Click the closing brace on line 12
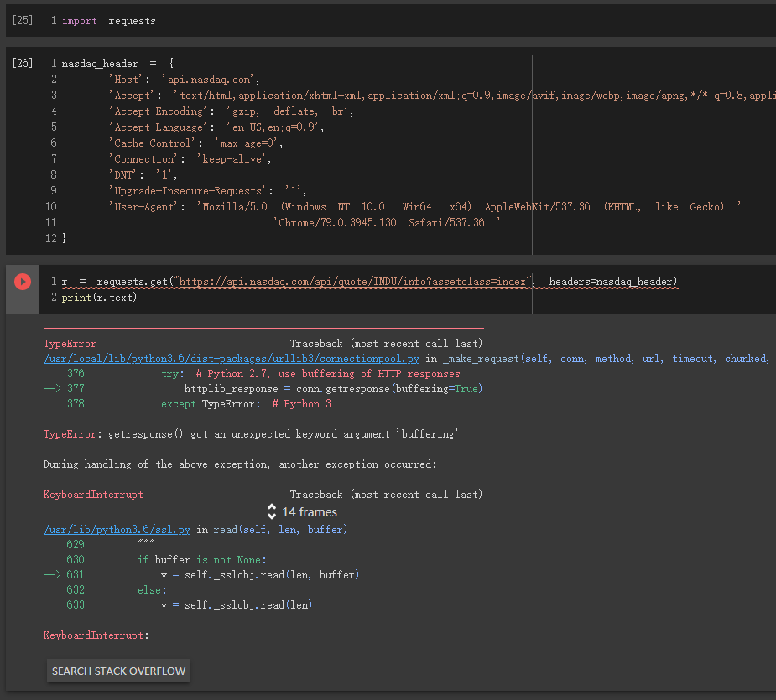The image size is (776, 700). [64, 238]
